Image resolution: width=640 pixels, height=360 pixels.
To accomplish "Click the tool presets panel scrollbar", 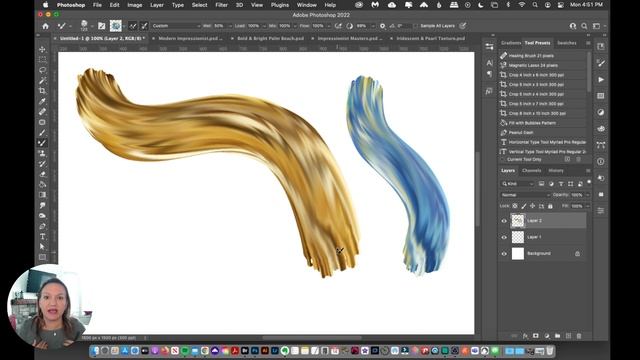I will 589,71.
